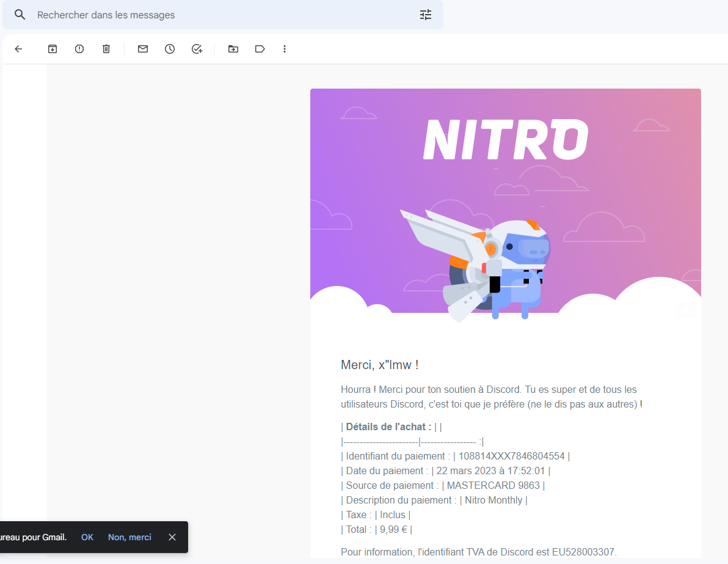Click the 'Taxe : | Inclus' line
This screenshot has height=564, width=728.
click(x=376, y=515)
